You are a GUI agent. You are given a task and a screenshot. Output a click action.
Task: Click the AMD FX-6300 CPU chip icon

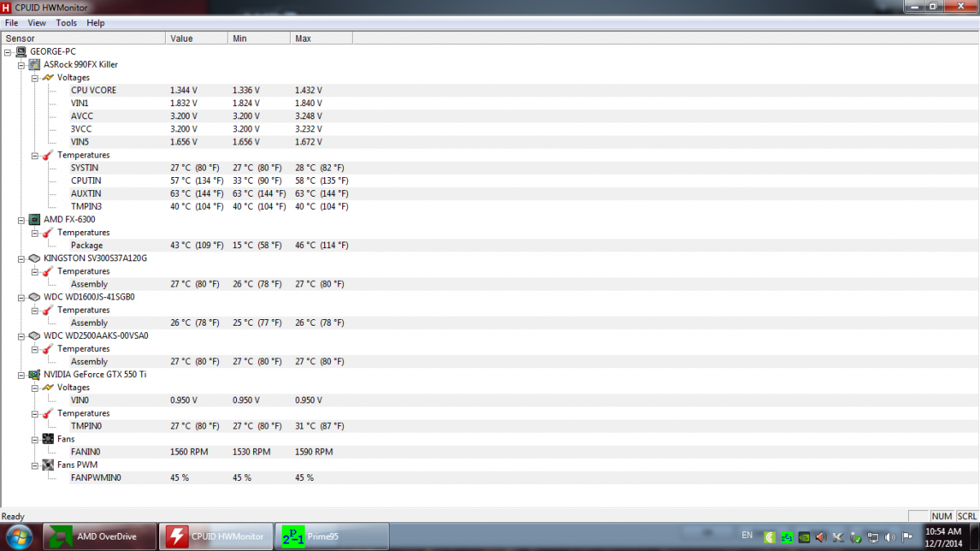point(34,220)
